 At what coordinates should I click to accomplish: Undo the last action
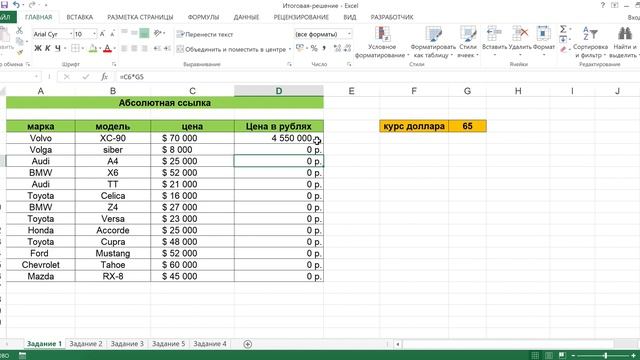pyautogui.click(x=16, y=5)
